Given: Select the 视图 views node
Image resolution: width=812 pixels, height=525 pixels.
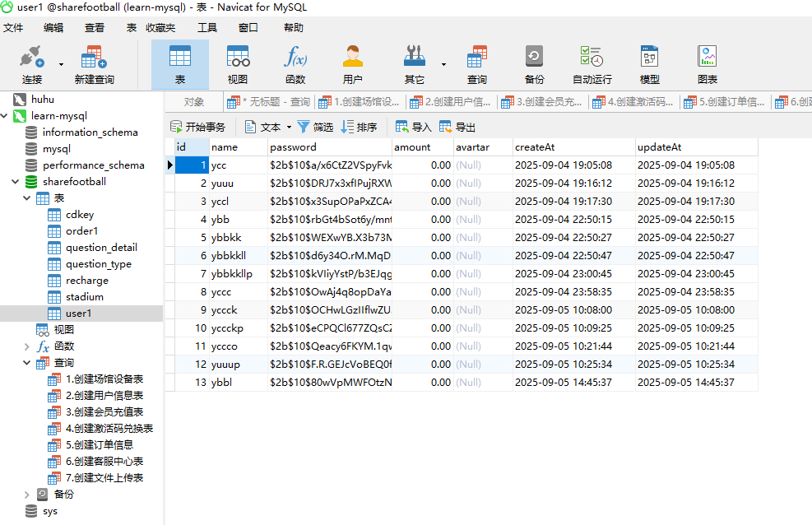Looking at the screenshot, I should pyautogui.click(x=63, y=329).
